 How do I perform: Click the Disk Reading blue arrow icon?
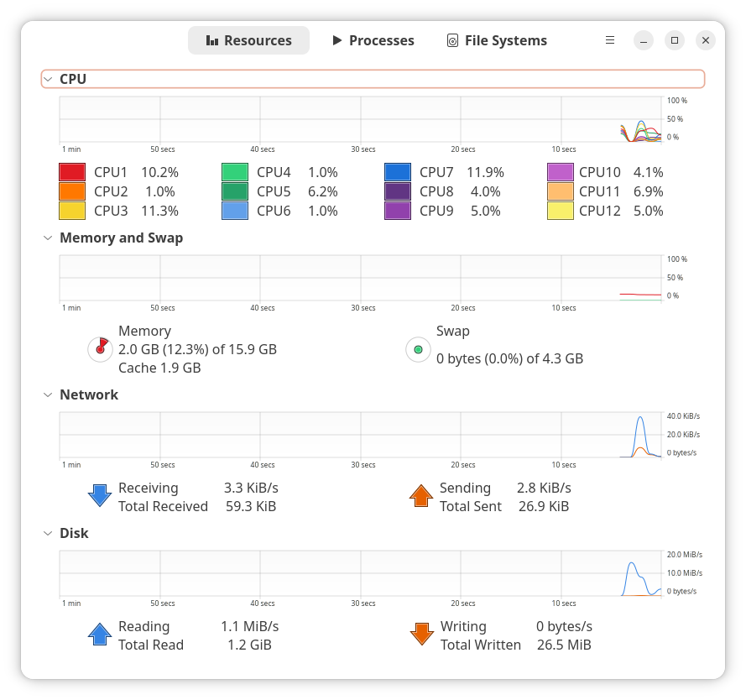tap(100, 635)
